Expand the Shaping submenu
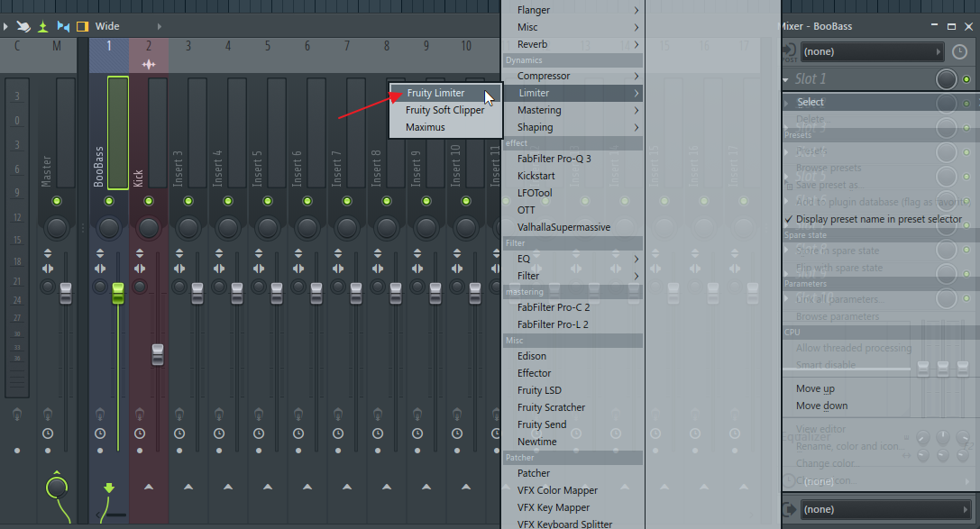The image size is (980, 529). (573, 127)
